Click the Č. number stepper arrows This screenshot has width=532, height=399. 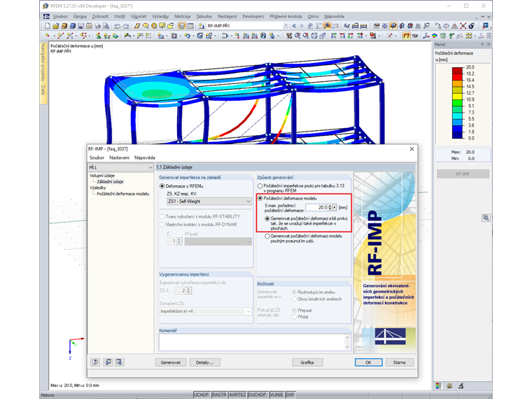(x=179, y=241)
